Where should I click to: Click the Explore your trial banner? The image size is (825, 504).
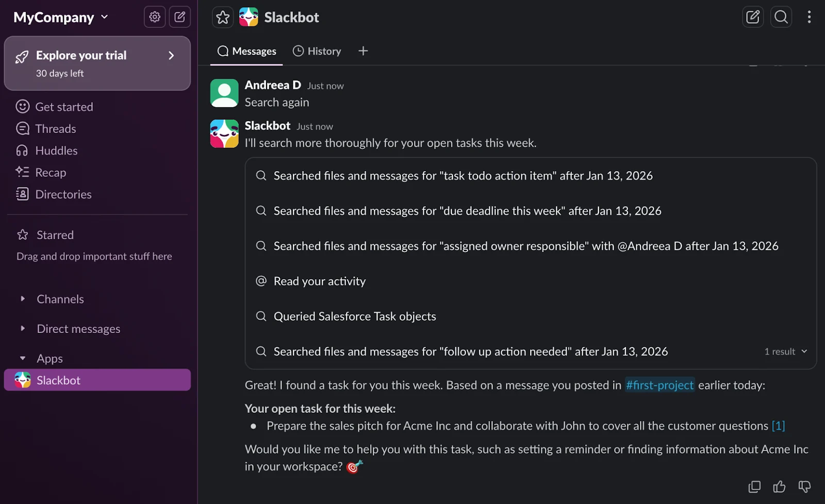[x=97, y=63]
